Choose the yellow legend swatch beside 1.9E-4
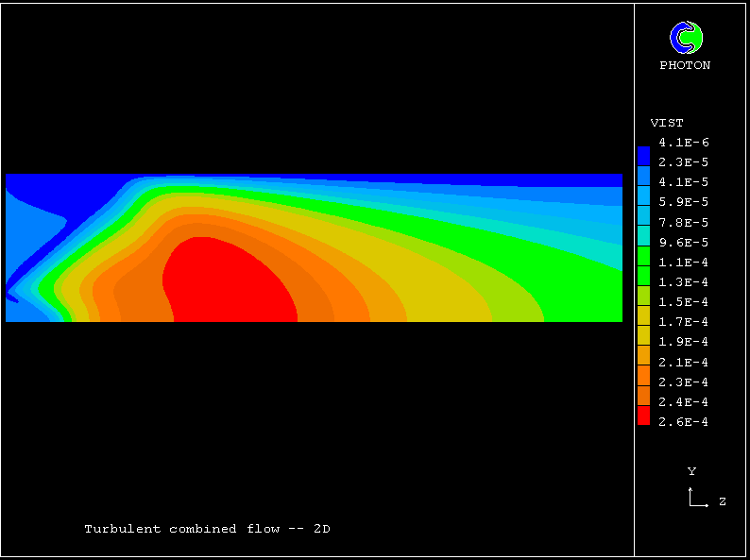This screenshot has height=560, width=750. click(x=643, y=336)
